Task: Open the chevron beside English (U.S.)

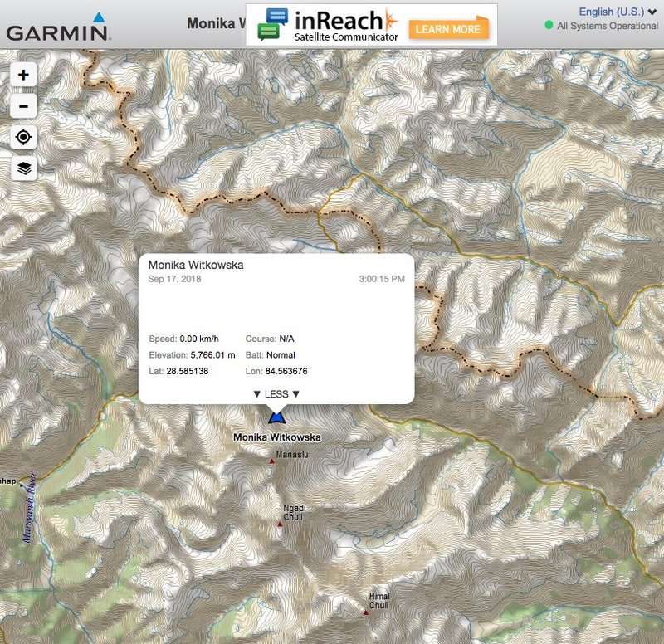Action: tap(652, 12)
